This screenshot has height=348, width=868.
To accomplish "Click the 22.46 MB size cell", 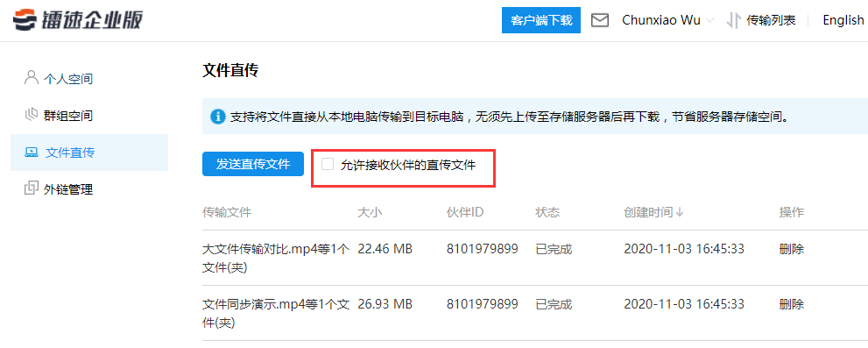I will click(385, 249).
